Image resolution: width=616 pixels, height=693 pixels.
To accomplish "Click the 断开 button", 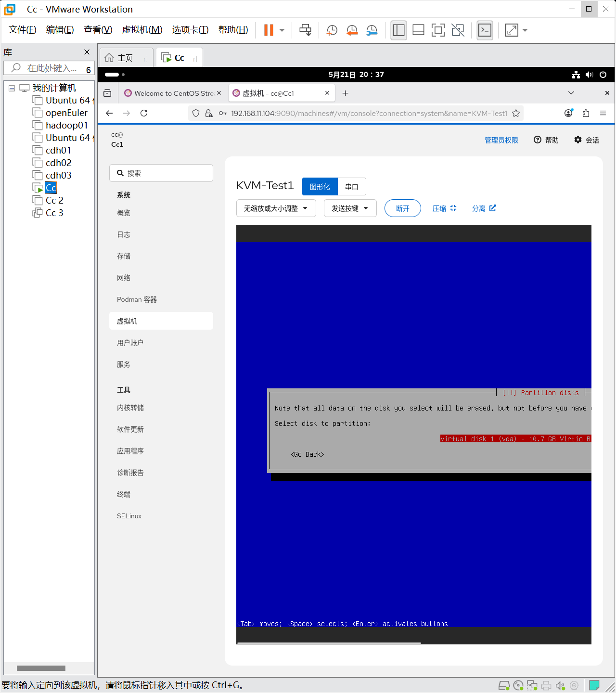I will [x=403, y=208].
